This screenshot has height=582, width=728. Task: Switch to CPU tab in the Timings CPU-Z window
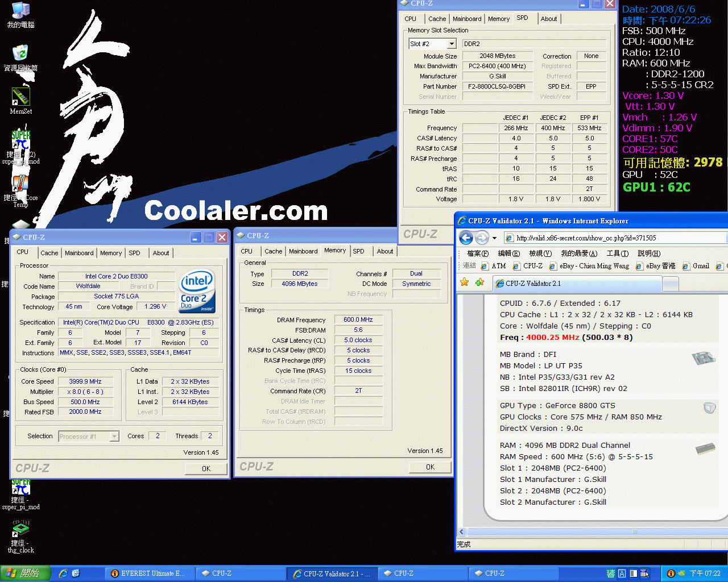(x=246, y=251)
